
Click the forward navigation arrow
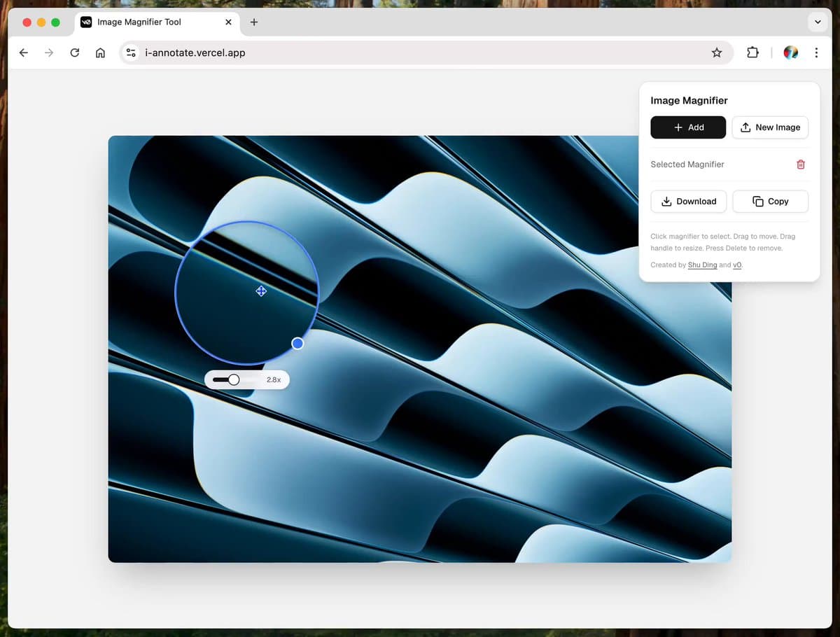(x=48, y=52)
